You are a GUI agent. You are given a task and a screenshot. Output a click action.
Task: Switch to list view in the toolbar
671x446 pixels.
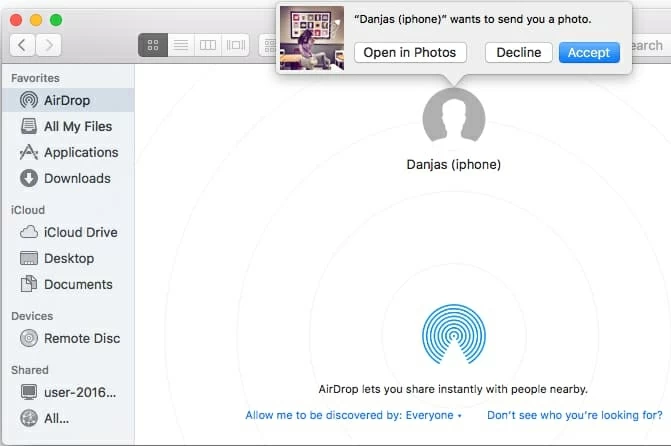(181, 45)
